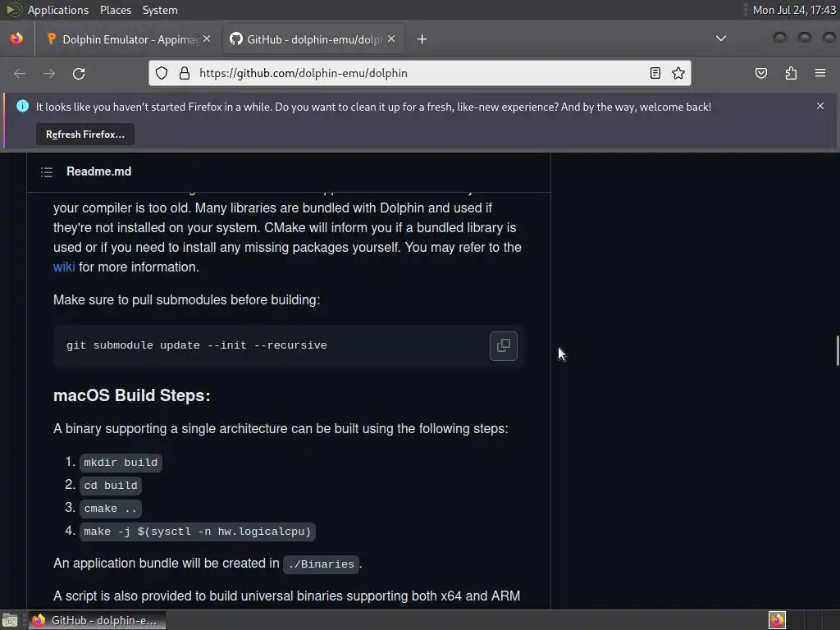Click the 'cd build' code text
The height and width of the screenshot is (630, 840).
pyautogui.click(x=111, y=486)
